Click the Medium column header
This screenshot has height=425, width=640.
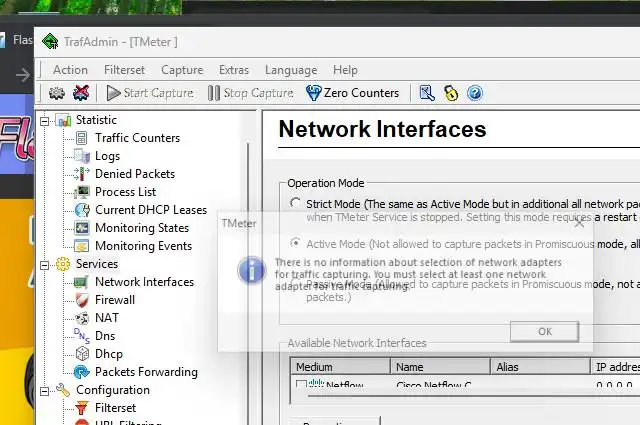(x=340, y=367)
